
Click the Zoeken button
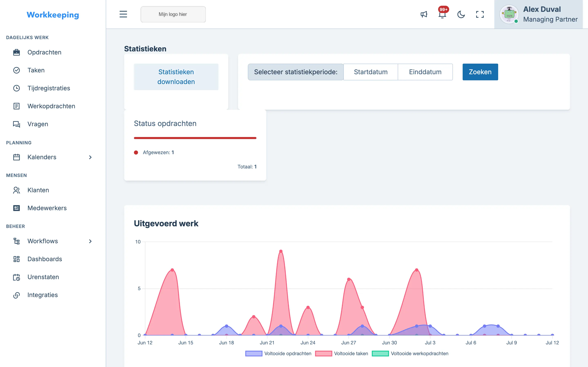pyautogui.click(x=480, y=72)
